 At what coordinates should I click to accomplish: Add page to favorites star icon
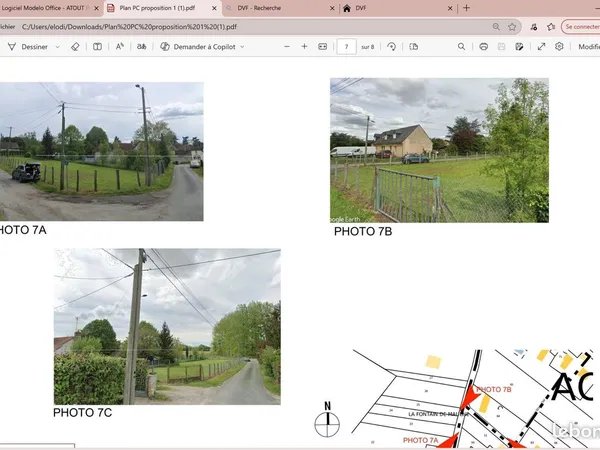click(x=512, y=27)
